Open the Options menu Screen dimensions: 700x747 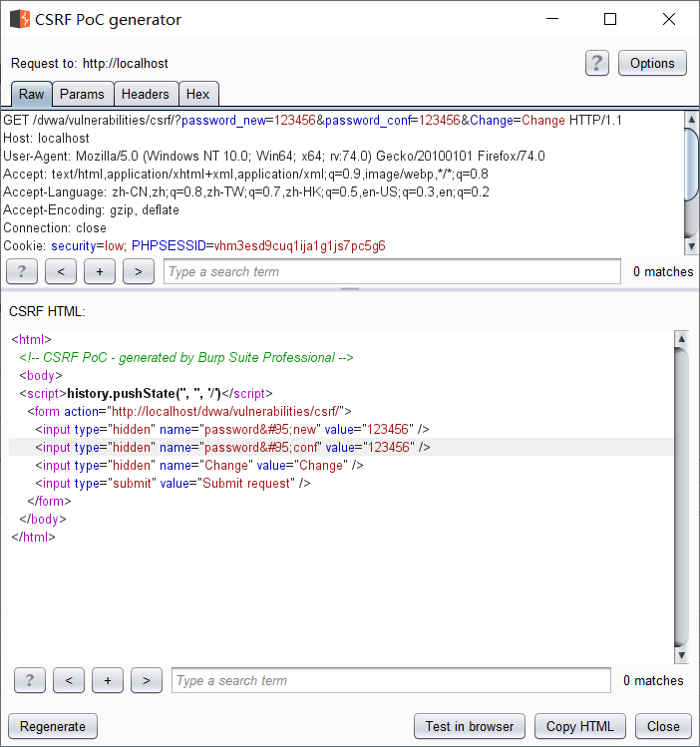[x=652, y=63]
